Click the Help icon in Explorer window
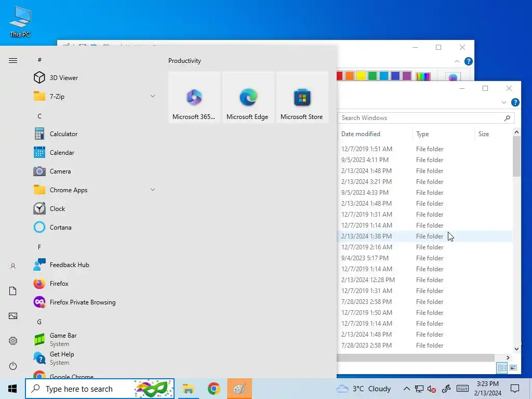Screen dimensions: 532x399 coord(515,102)
